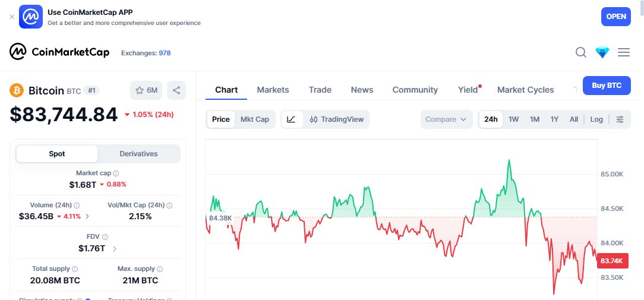The height and width of the screenshot is (300, 644).
Task: Share Bitcoin page with share icon
Action: click(x=176, y=90)
